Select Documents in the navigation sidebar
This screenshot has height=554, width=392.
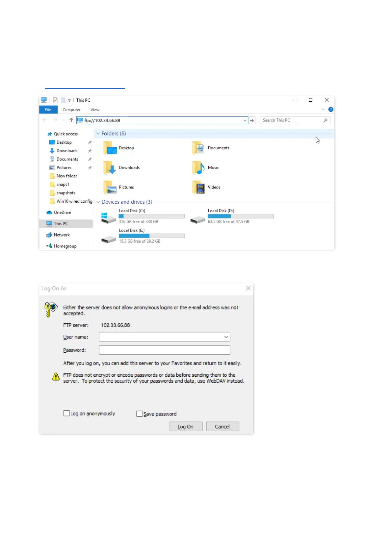[x=67, y=159]
